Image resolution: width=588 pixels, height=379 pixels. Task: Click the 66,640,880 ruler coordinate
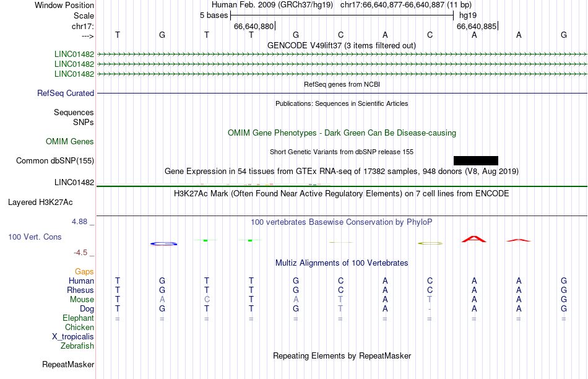click(x=254, y=26)
